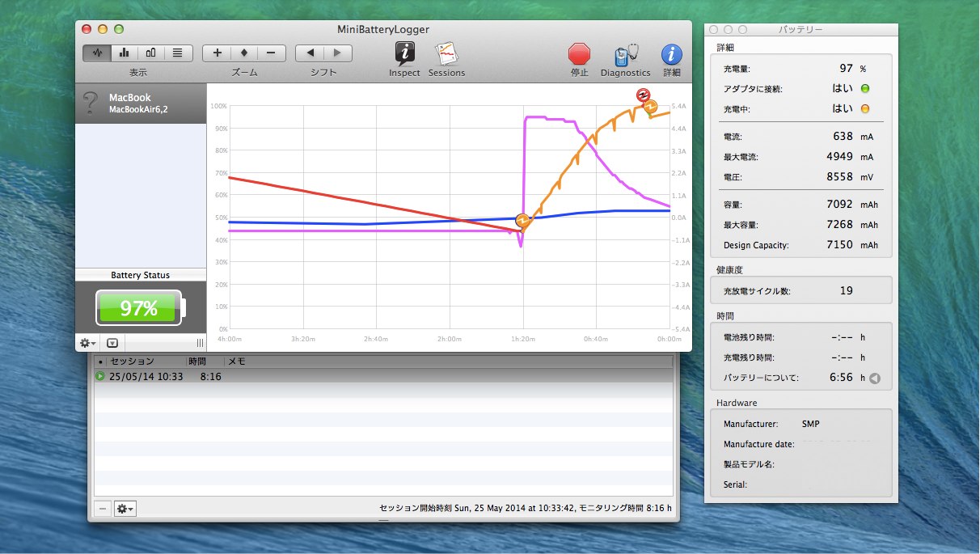
Task: Click the Design Capacity value 7150
Action: tap(839, 244)
